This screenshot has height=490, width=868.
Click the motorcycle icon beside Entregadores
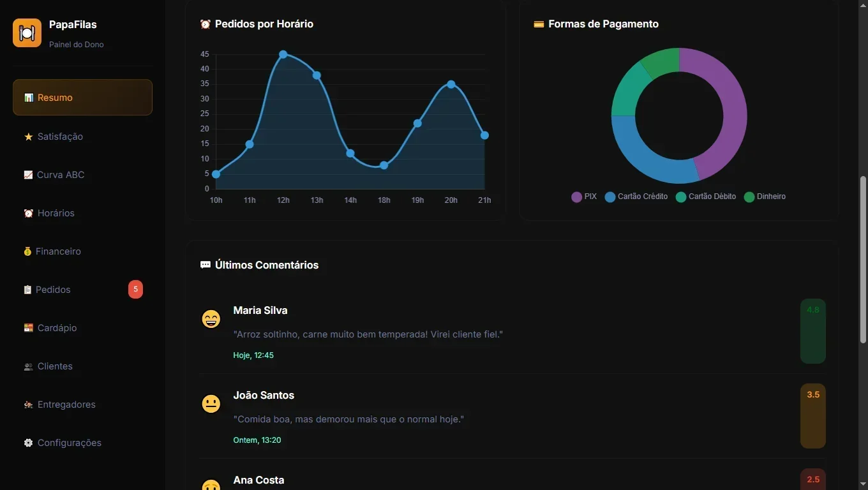click(28, 405)
